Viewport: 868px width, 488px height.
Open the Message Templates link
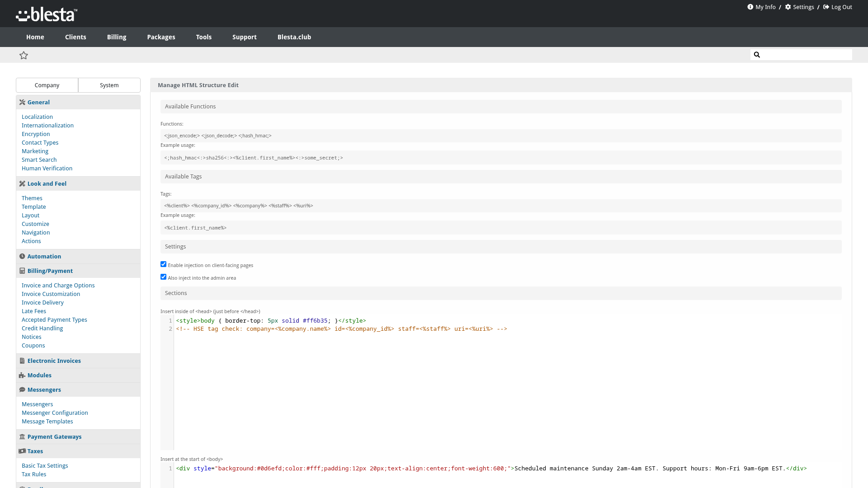[x=47, y=421]
